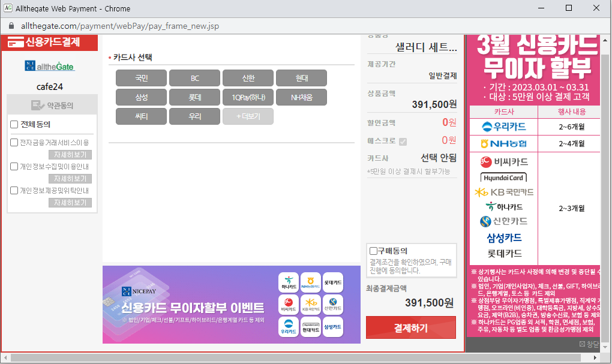This screenshot has height=364, width=612.
Task: Click 하나카드 icon in NICEPAY banner
Action: click(289, 282)
